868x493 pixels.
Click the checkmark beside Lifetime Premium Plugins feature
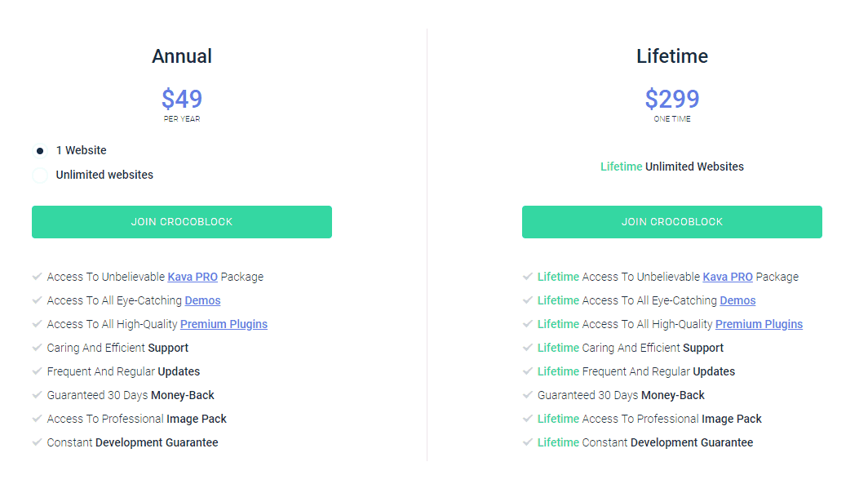[x=527, y=324]
